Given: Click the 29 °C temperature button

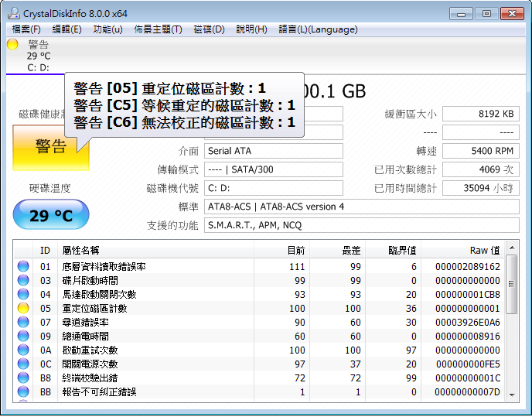Looking at the screenshot, I should (51, 215).
